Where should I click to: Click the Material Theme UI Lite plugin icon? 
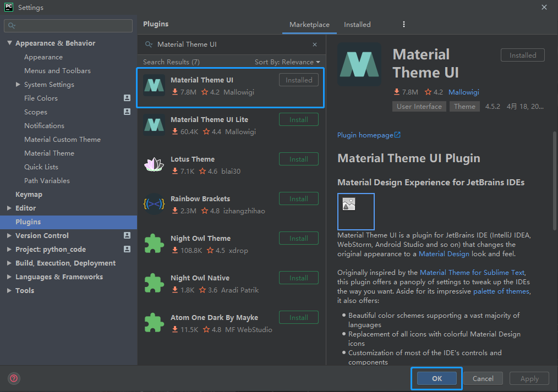154,125
